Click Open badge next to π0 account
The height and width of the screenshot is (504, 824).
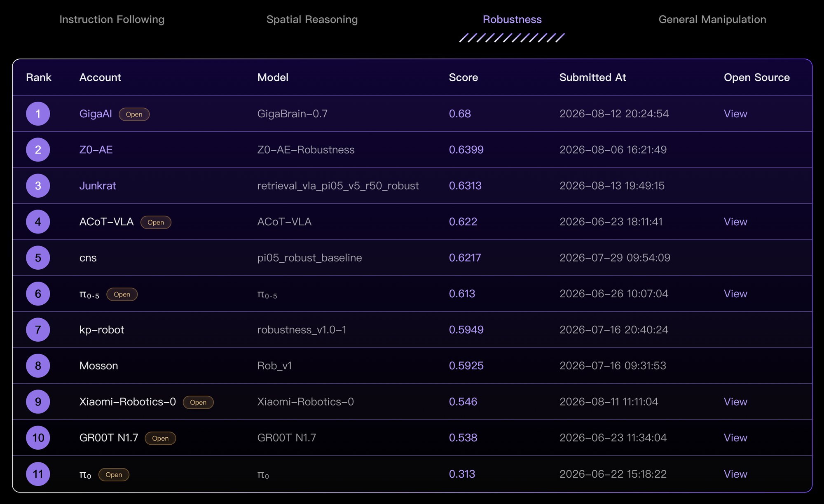pos(114,474)
